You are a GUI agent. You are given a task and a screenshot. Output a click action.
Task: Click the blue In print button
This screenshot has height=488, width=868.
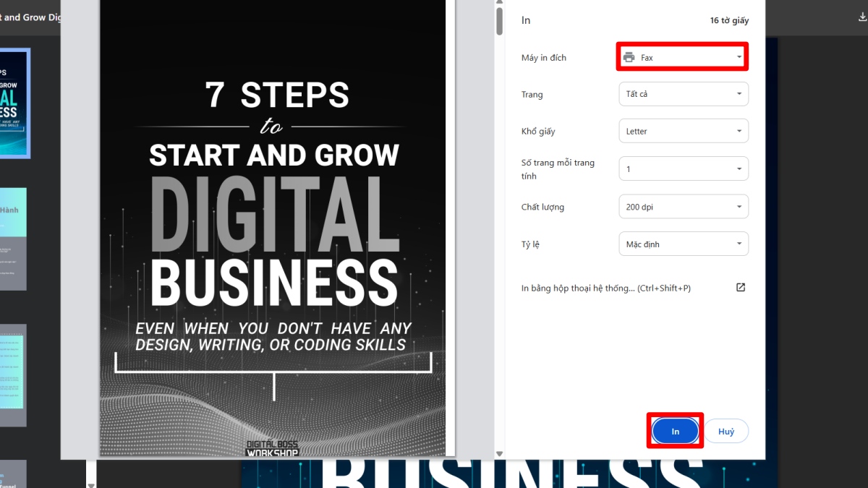pyautogui.click(x=676, y=432)
